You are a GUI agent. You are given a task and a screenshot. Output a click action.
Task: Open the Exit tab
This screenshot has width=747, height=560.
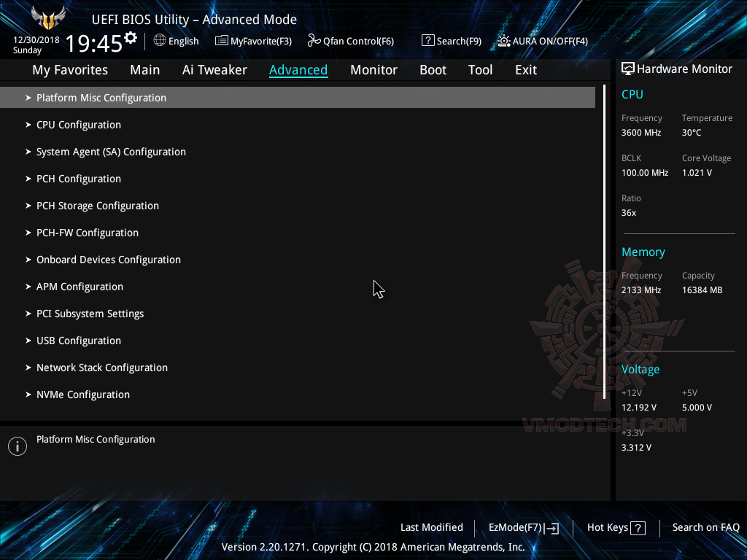tap(526, 69)
